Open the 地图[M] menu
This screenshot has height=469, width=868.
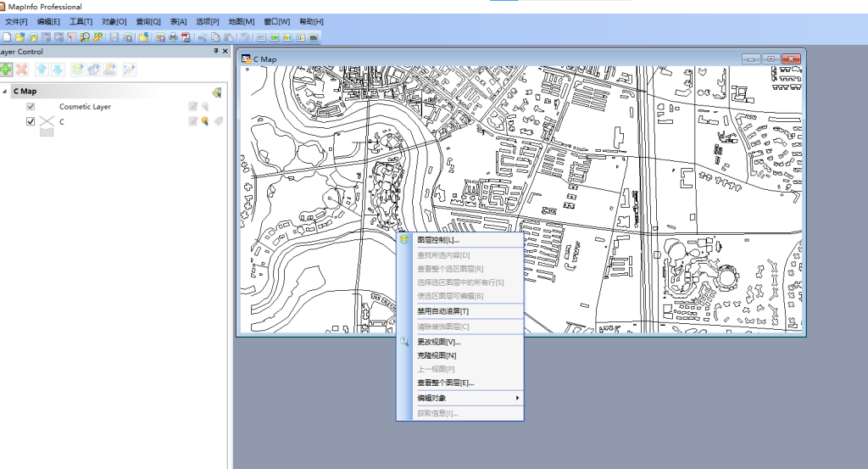click(x=242, y=21)
